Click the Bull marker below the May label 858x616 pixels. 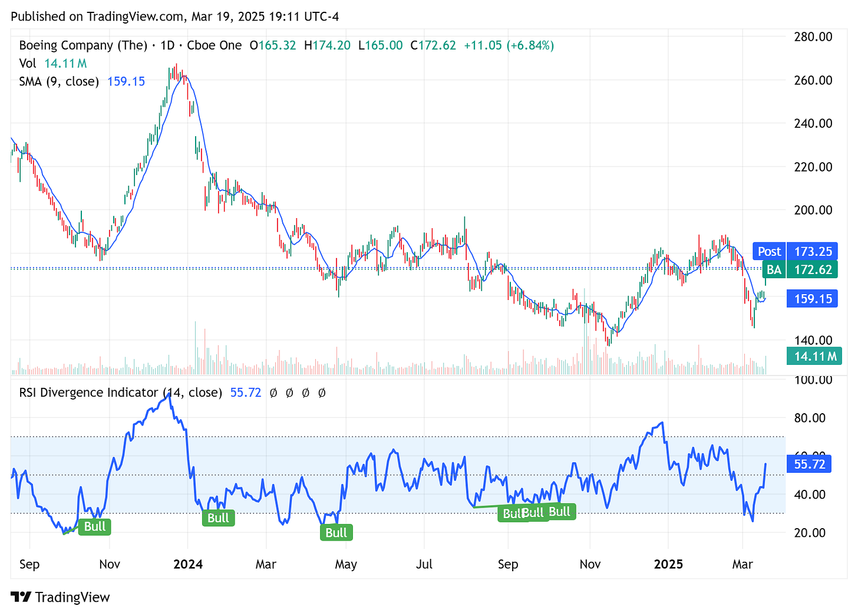pyautogui.click(x=336, y=532)
